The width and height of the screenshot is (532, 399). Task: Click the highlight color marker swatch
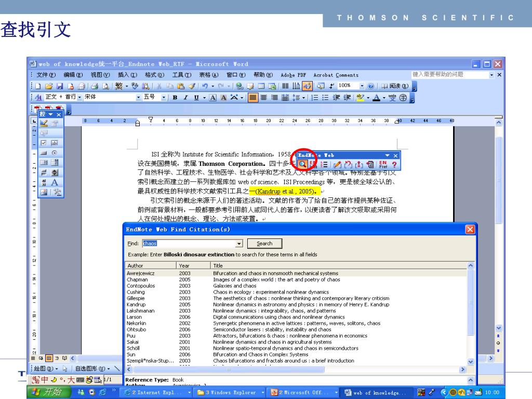(x=361, y=98)
